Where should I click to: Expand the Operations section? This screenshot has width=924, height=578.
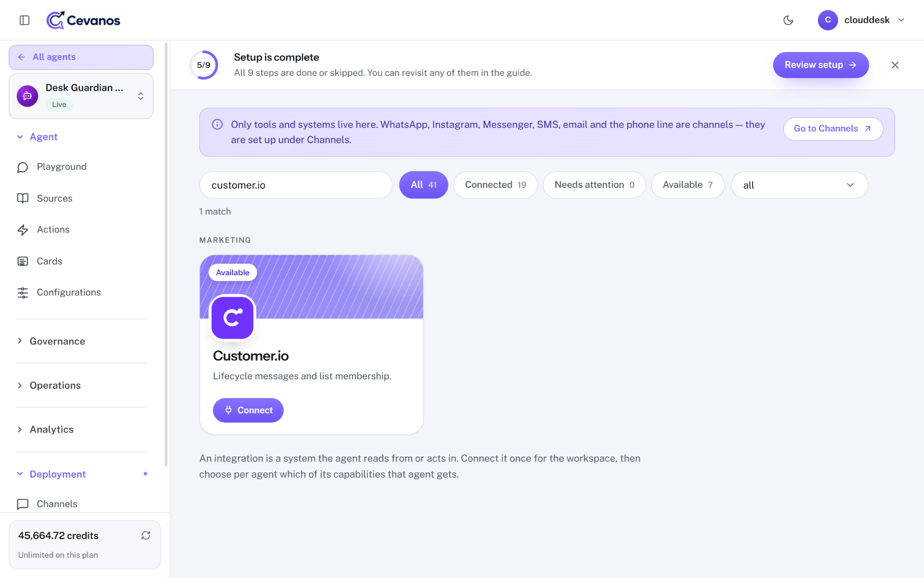click(81, 385)
